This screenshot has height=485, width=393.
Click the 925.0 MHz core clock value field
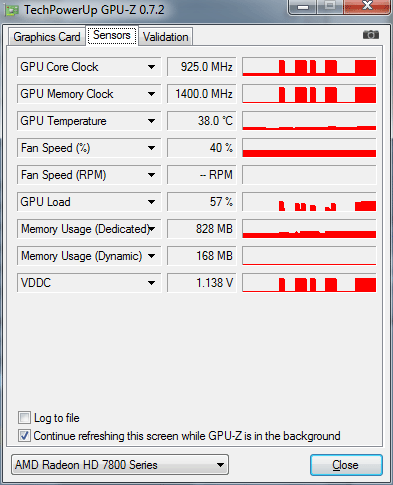(x=202, y=67)
